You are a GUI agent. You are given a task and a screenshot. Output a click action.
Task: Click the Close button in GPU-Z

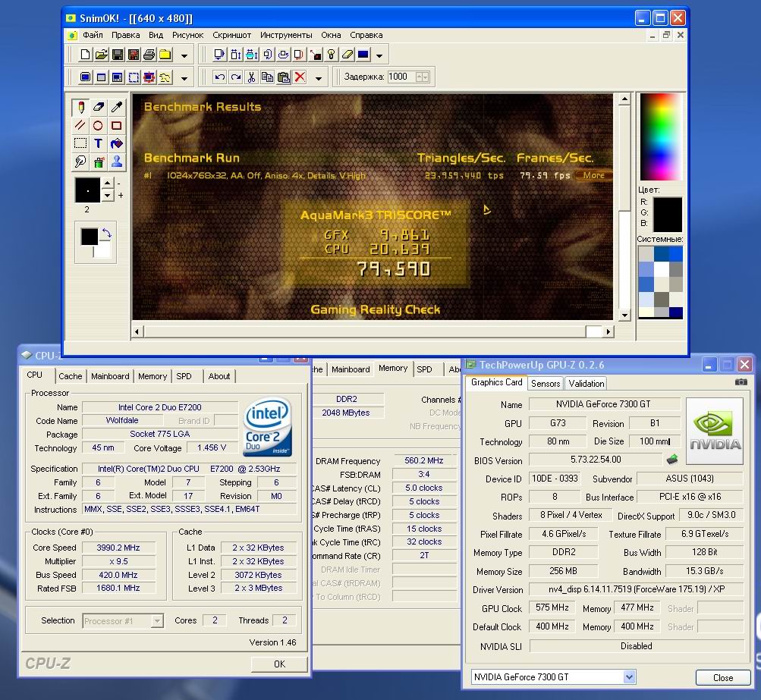[722, 678]
